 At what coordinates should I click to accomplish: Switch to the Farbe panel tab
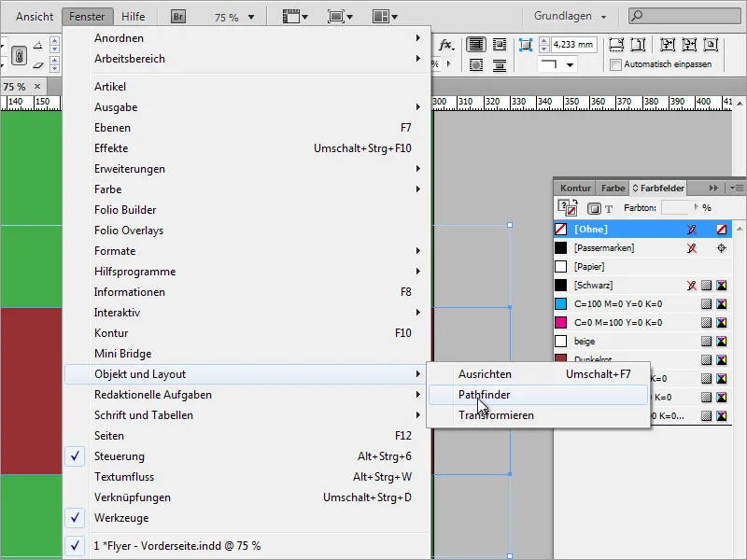coord(613,189)
